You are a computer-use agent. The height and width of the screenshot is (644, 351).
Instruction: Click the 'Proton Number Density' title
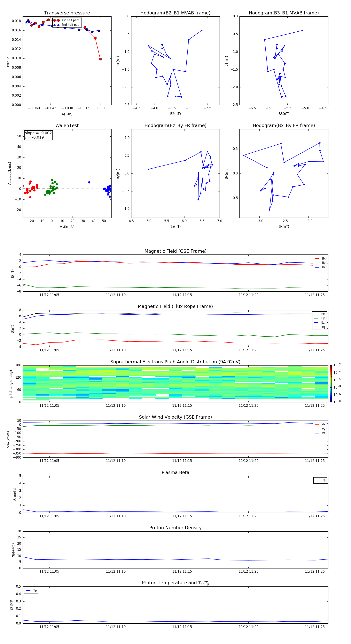175,528
